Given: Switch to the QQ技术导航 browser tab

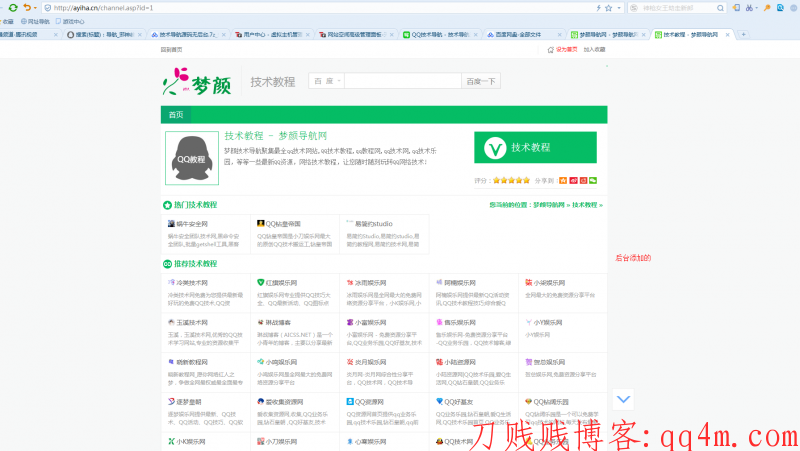Looking at the screenshot, I should click(x=440, y=35).
